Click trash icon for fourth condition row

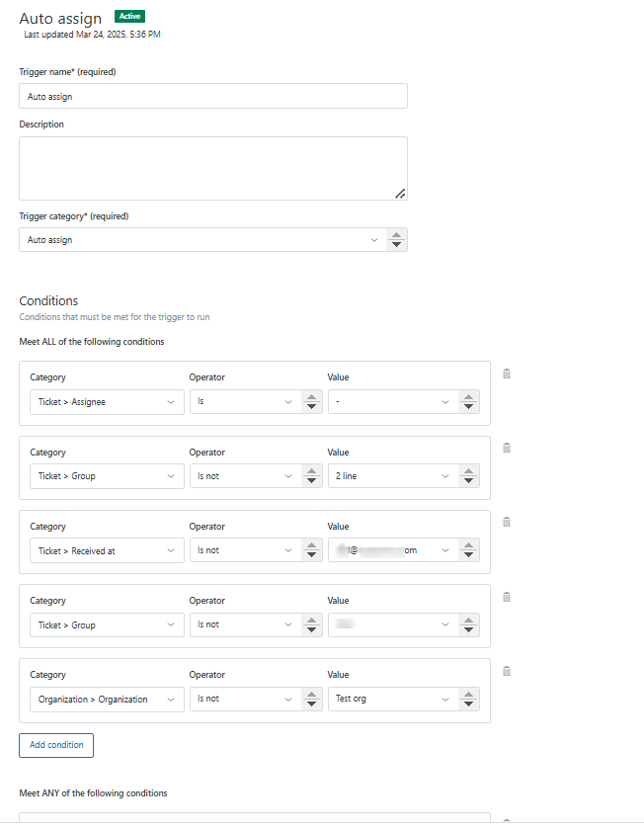point(507,597)
